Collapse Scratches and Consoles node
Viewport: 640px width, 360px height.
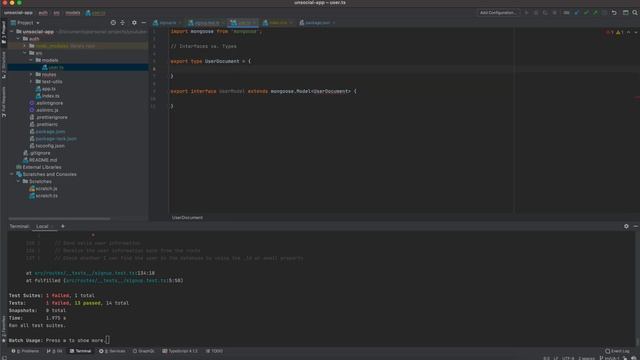(12, 174)
